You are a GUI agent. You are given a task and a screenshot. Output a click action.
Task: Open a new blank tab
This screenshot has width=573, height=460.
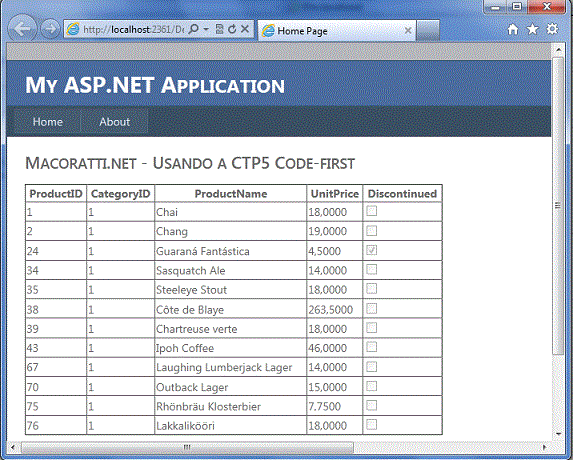point(428,31)
